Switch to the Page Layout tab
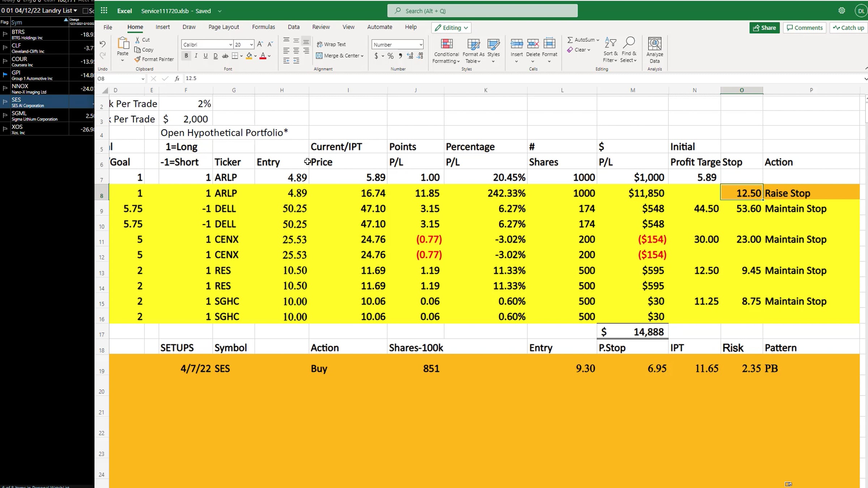 pos(224,27)
